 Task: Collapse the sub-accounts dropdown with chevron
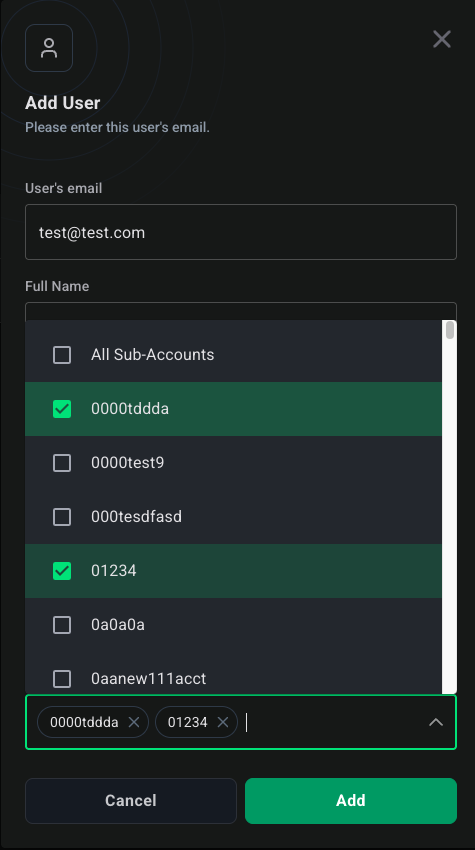tap(436, 722)
